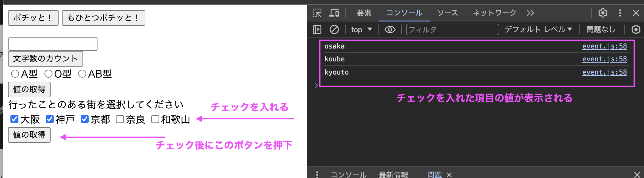
Task: Click the もひとつポチッと！ button
Action: pyautogui.click(x=104, y=18)
